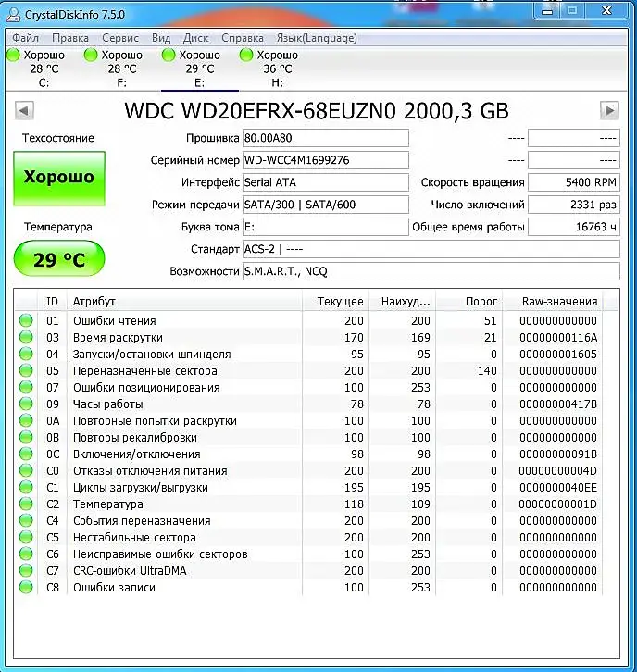Click status dot for Включения/отключения
Image resolution: width=637 pixels, height=672 pixels.
pyautogui.click(x=26, y=454)
